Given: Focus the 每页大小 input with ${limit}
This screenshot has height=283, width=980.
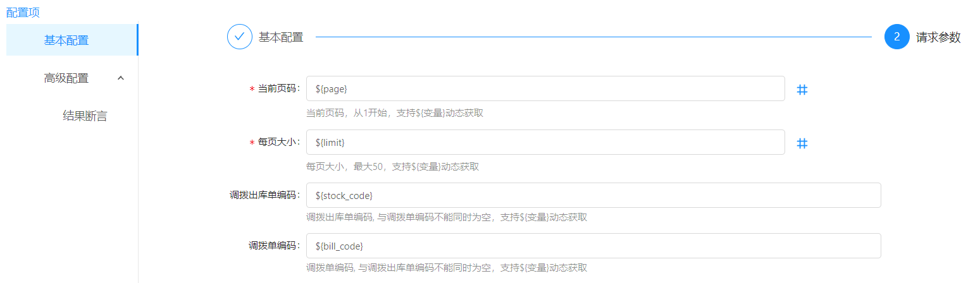Looking at the screenshot, I should coord(545,142).
